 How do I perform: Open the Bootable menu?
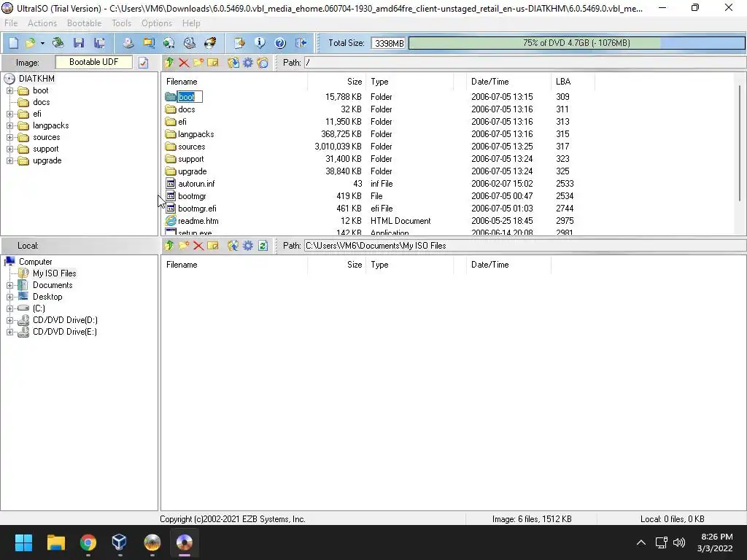[x=85, y=23]
